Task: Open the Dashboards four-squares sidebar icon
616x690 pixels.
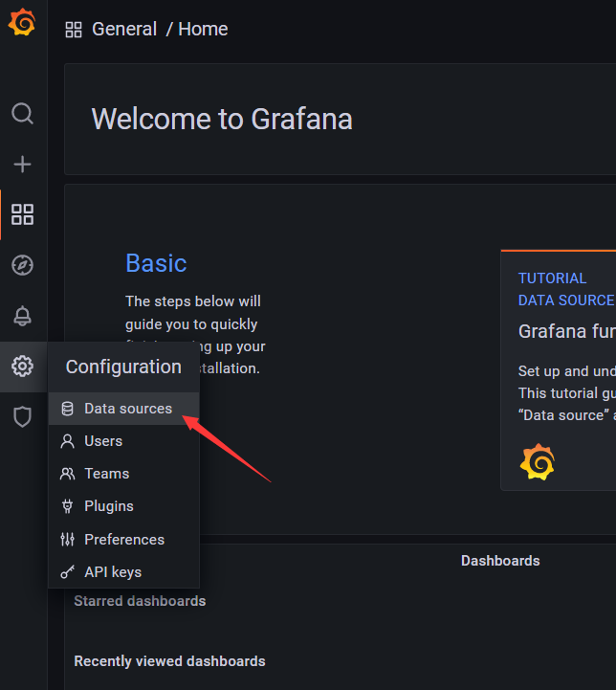Action: (x=22, y=214)
